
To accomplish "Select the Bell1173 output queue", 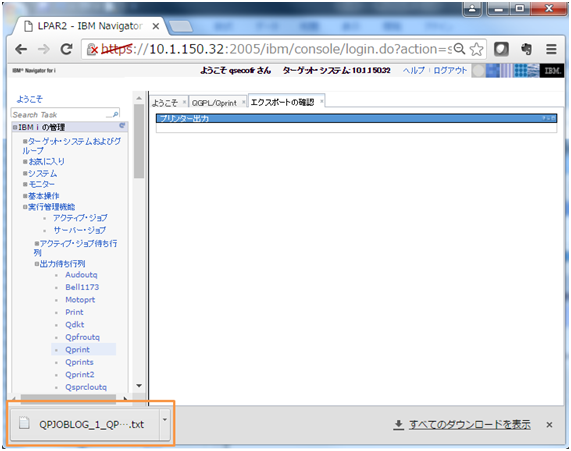I will 82,287.
